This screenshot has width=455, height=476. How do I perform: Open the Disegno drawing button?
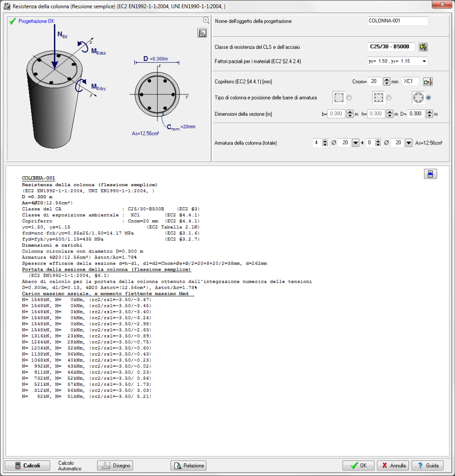(115, 465)
